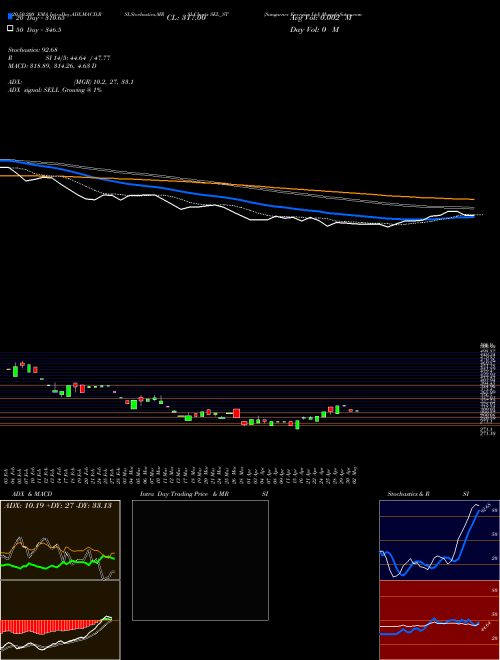
Task: Click the white 50 Day legend square
Action: (11, 29)
